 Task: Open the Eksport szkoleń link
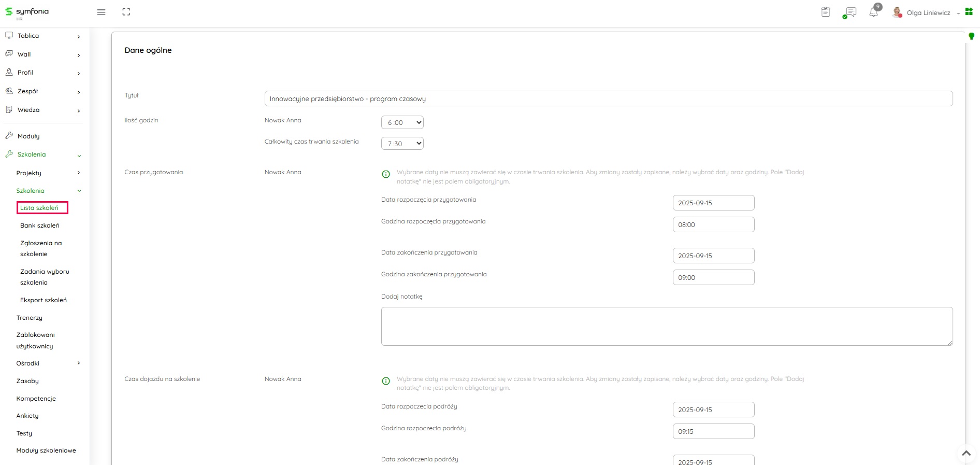pos(44,300)
